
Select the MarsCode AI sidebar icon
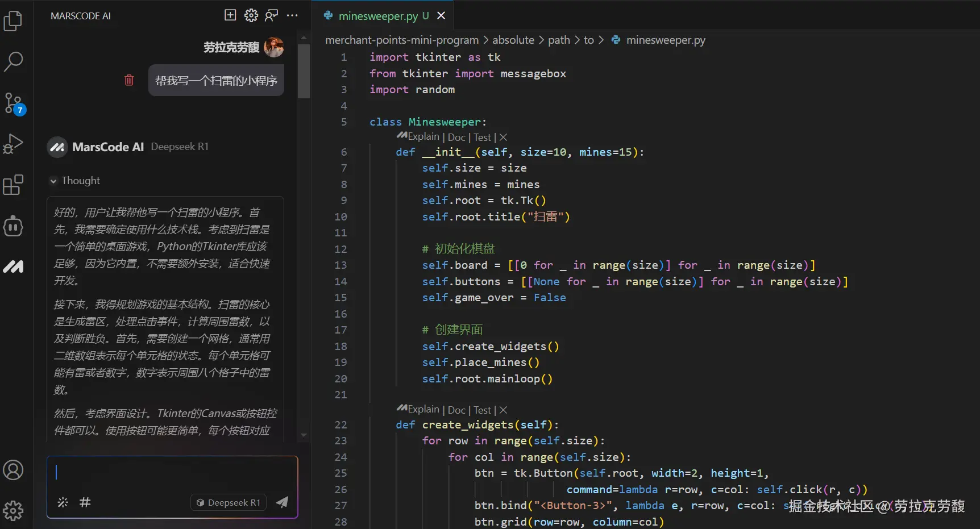(x=13, y=266)
